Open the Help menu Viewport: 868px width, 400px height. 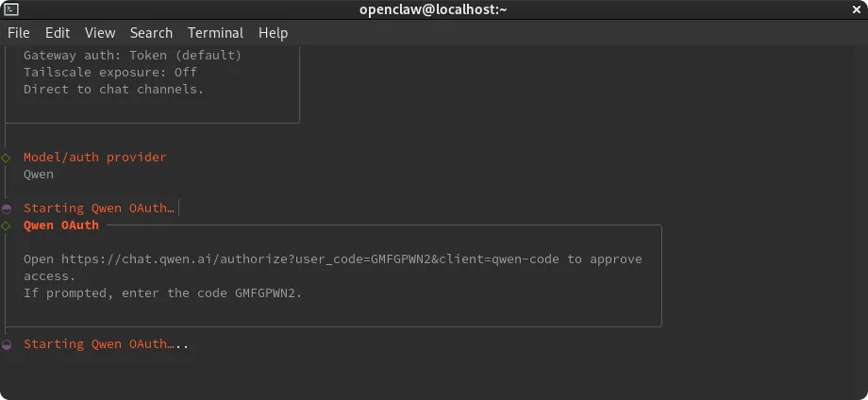coord(273,33)
